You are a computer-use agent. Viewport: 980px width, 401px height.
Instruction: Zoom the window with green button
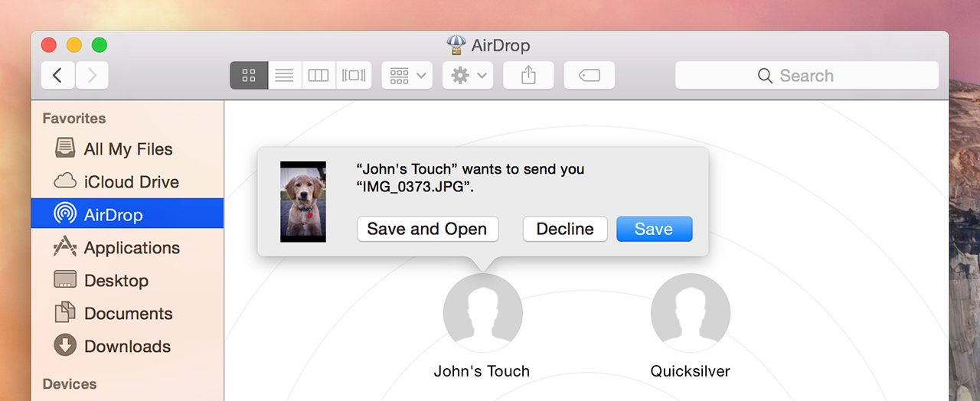click(x=100, y=45)
